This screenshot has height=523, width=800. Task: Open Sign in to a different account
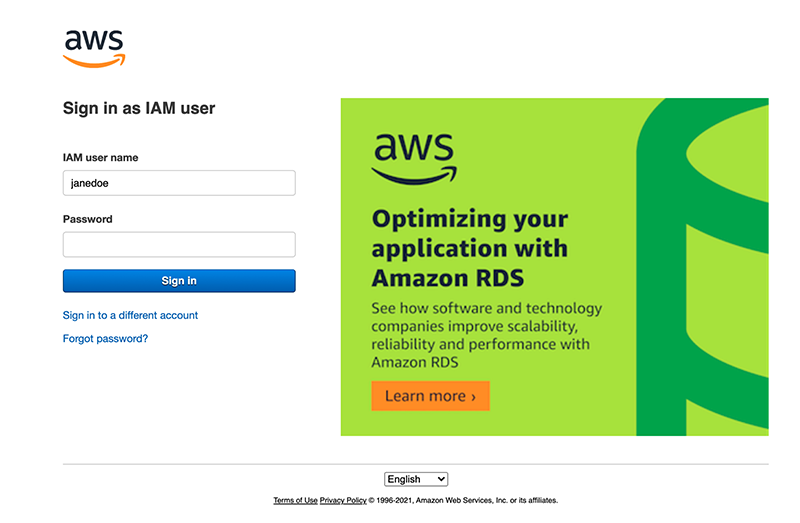pyautogui.click(x=130, y=316)
